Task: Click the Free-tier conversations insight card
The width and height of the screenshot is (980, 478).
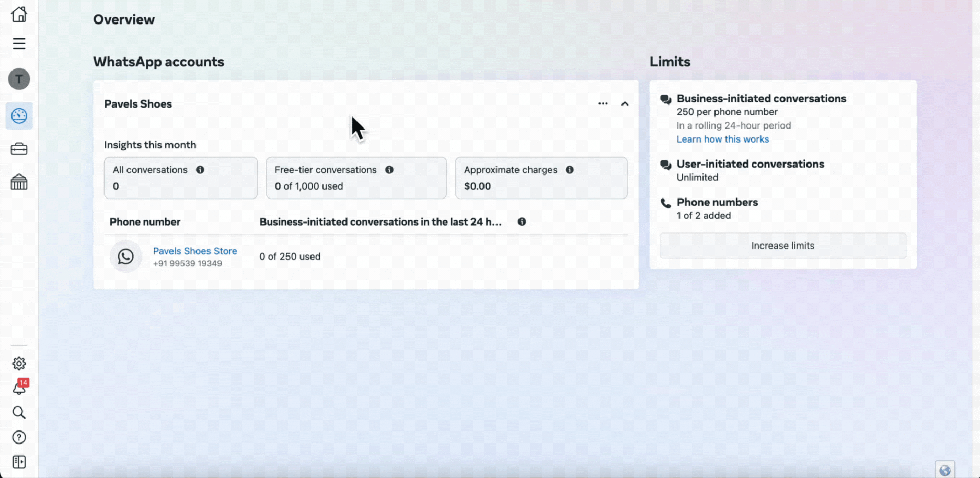Action: click(356, 178)
